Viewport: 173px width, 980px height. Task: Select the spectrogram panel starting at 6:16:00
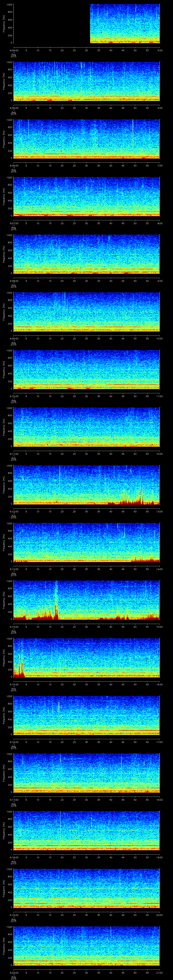click(x=87, y=715)
